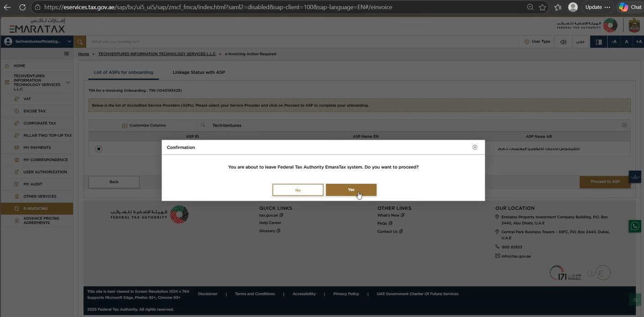Click the ASP Name AR column header
This screenshot has height=317, width=644.
coord(539,137)
